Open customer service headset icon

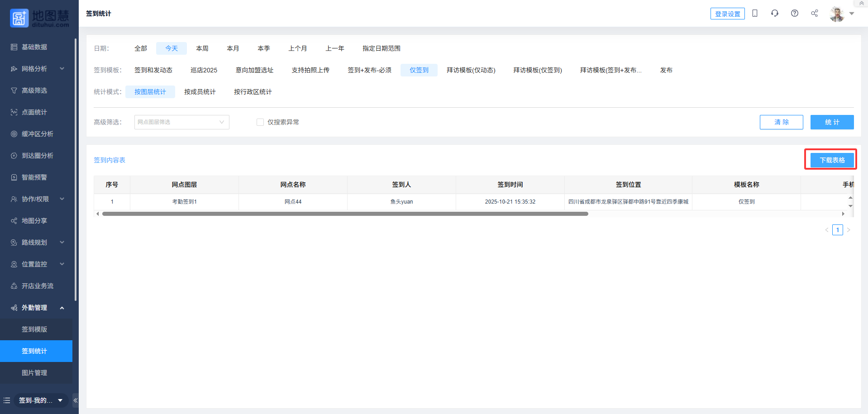774,14
